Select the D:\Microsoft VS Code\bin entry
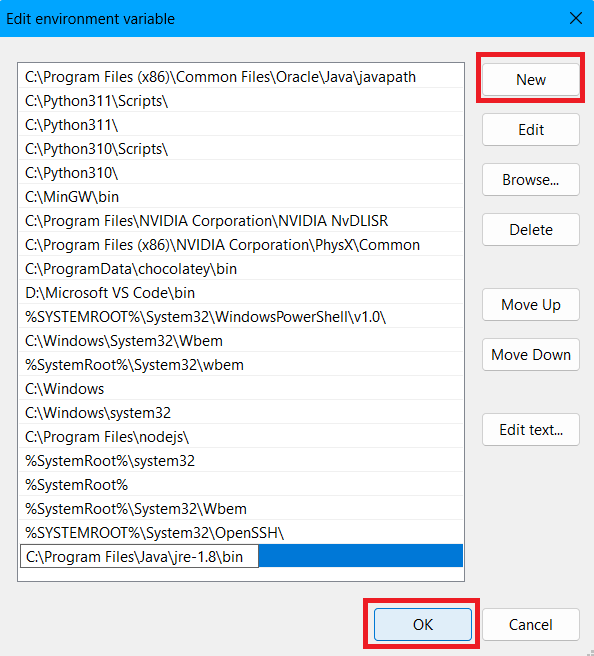Image resolution: width=594 pixels, height=656 pixels. 241,293
